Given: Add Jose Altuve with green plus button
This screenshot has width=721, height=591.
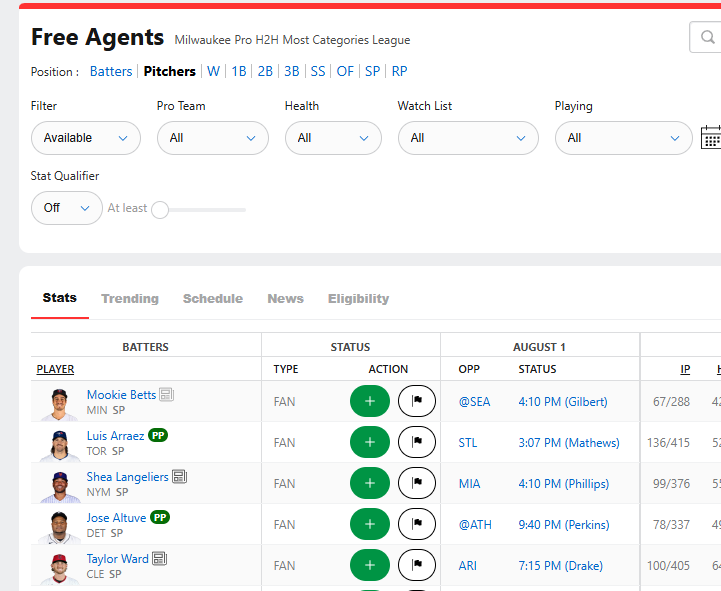Looking at the screenshot, I should coord(370,524).
